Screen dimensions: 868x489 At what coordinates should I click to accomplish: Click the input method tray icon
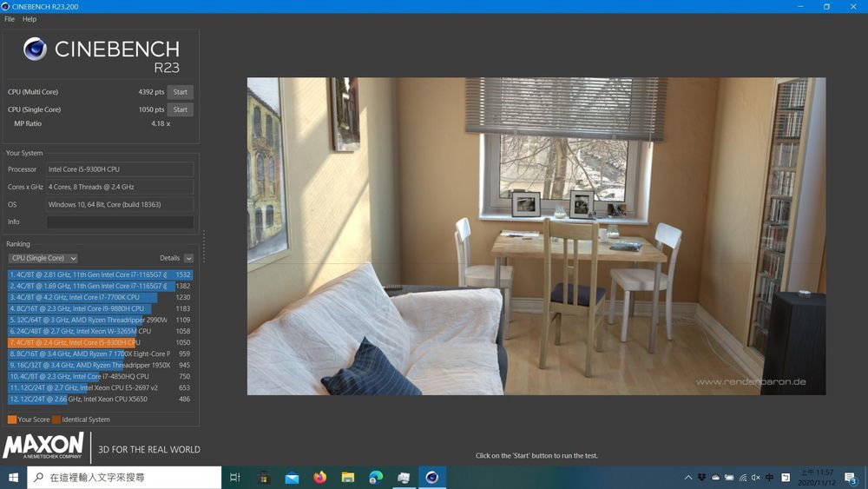pyautogui.click(x=785, y=478)
